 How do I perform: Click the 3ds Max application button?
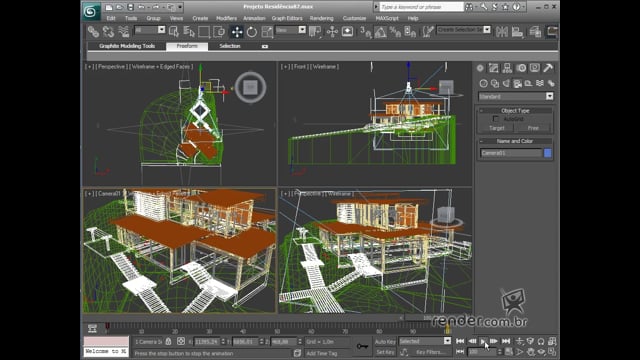click(91, 11)
